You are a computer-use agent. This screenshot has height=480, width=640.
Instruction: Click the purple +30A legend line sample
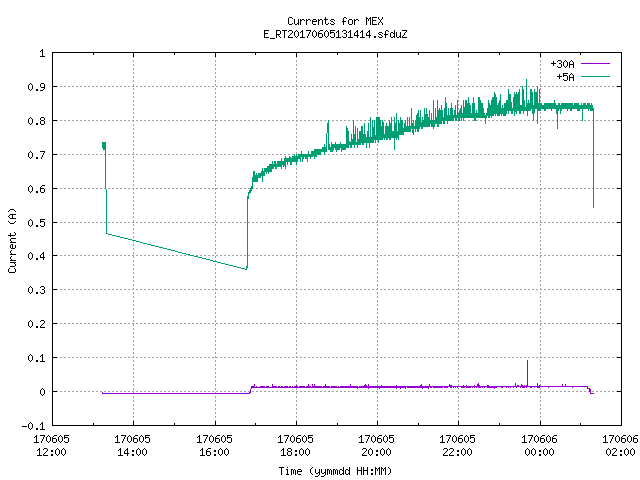(595, 64)
